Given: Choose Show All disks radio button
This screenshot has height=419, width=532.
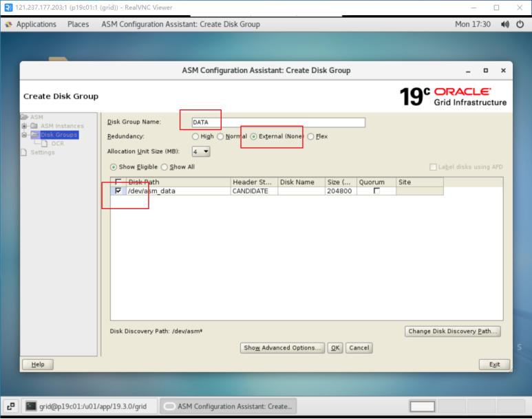Looking at the screenshot, I should [164, 167].
